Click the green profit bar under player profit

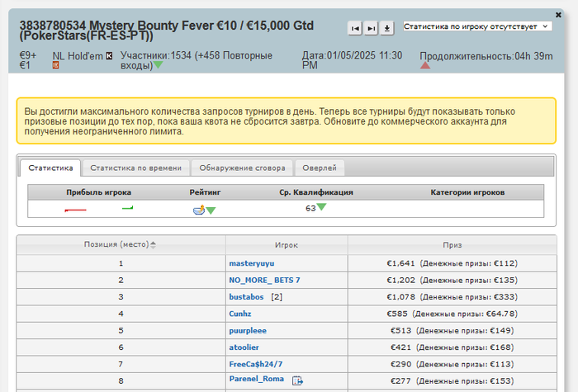pyautogui.click(x=127, y=208)
